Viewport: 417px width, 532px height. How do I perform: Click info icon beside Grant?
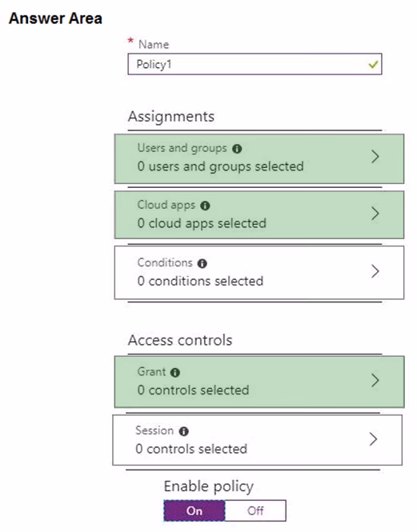[x=175, y=373]
